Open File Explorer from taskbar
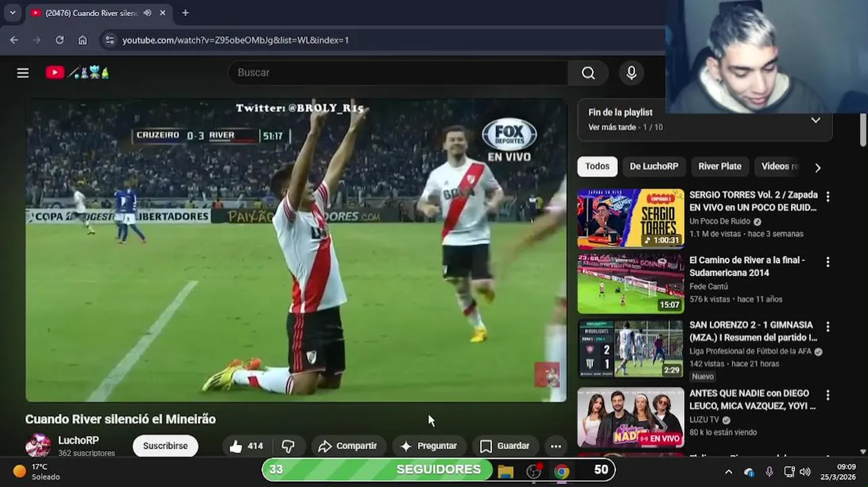Screen dimensions: 868x487 coord(506,471)
